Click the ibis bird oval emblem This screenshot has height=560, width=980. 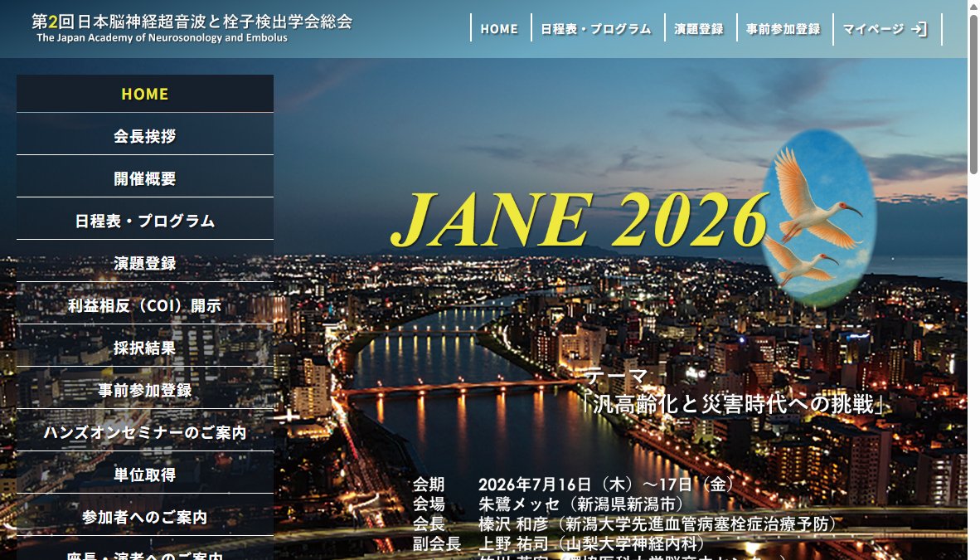818,217
